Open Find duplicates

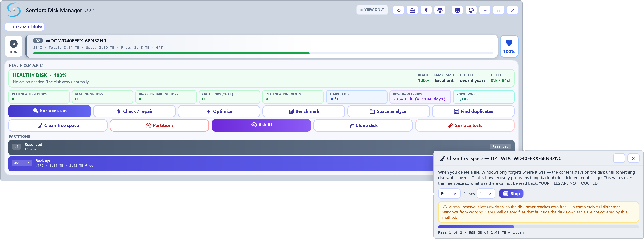[x=473, y=111]
